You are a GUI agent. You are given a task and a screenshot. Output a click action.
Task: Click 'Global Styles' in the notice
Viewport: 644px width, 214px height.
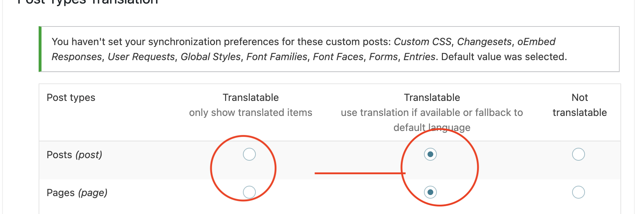pos(211,57)
